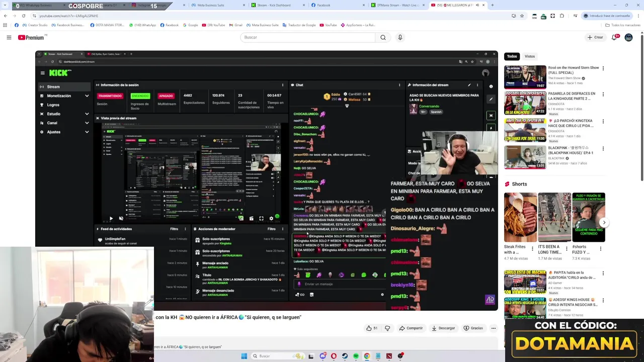Open Steak Frites short thumbnail
This screenshot has width=644, height=362.
point(520,217)
